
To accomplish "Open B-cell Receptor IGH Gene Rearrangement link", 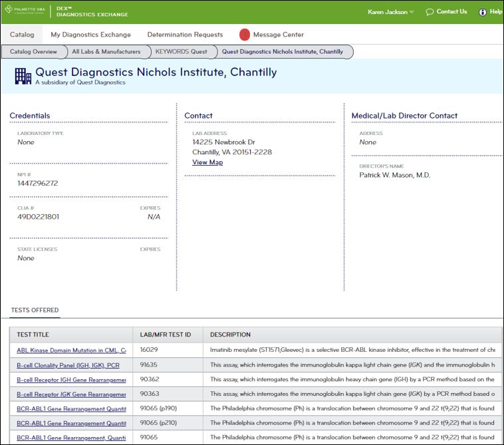I will click(71, 380).
